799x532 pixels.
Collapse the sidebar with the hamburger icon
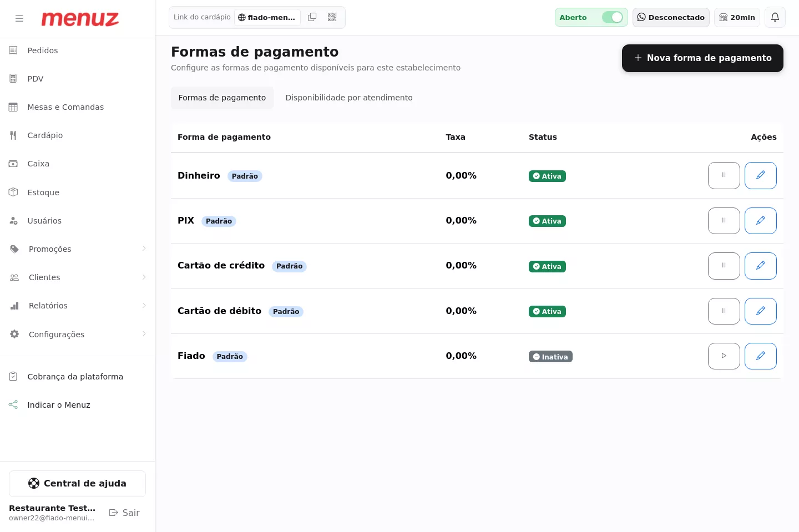19,18
